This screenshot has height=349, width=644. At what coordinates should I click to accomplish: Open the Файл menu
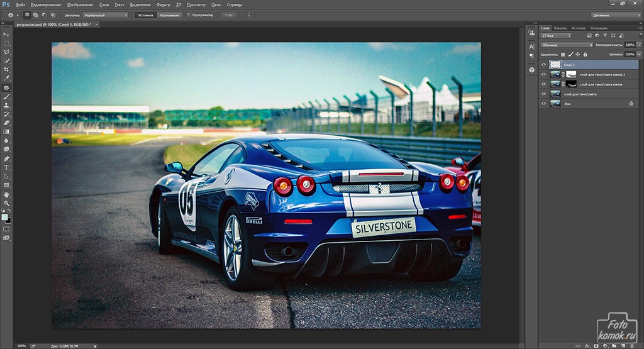point(20,5)
